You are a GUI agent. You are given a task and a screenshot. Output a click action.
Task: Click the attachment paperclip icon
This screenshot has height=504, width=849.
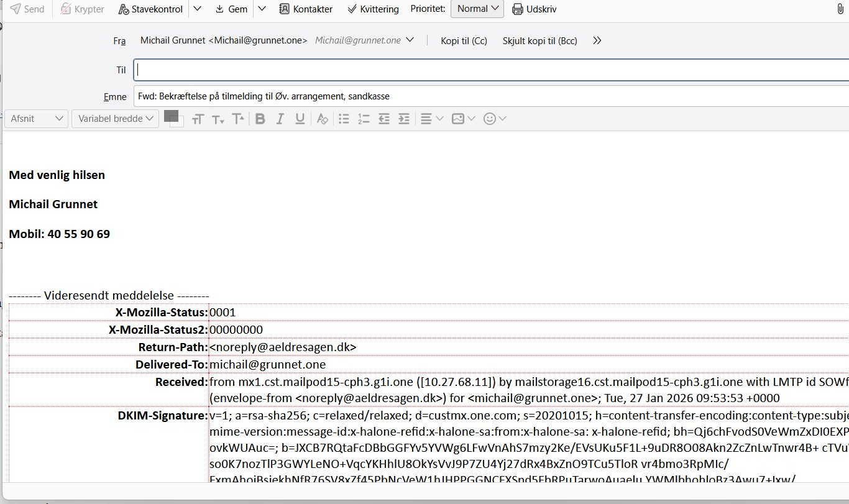pyautogui.click(x=840, y=9)
